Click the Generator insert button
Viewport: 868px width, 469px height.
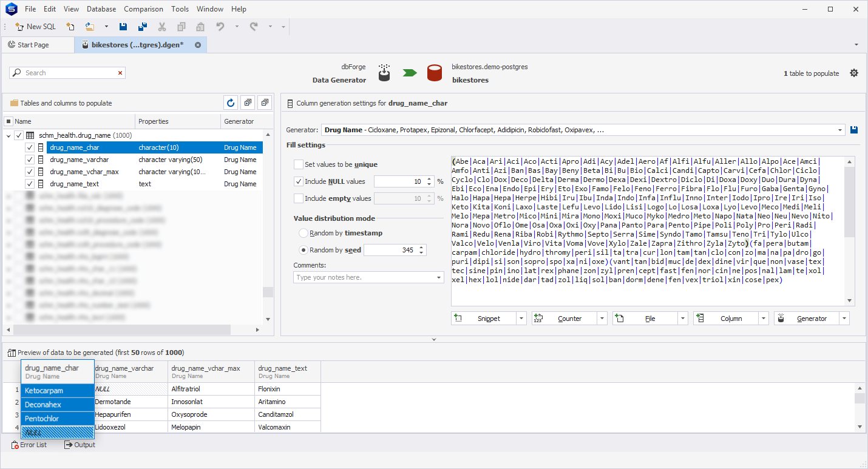[807, 319]
